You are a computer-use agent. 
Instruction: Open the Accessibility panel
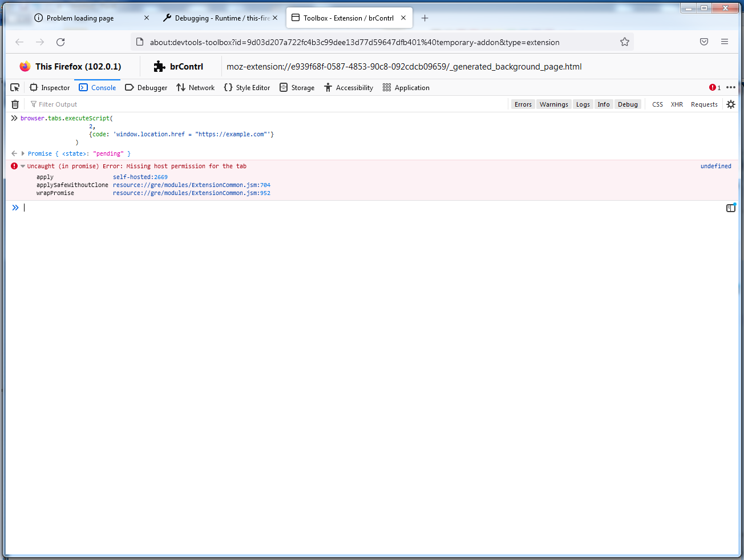tap(349, 87)
